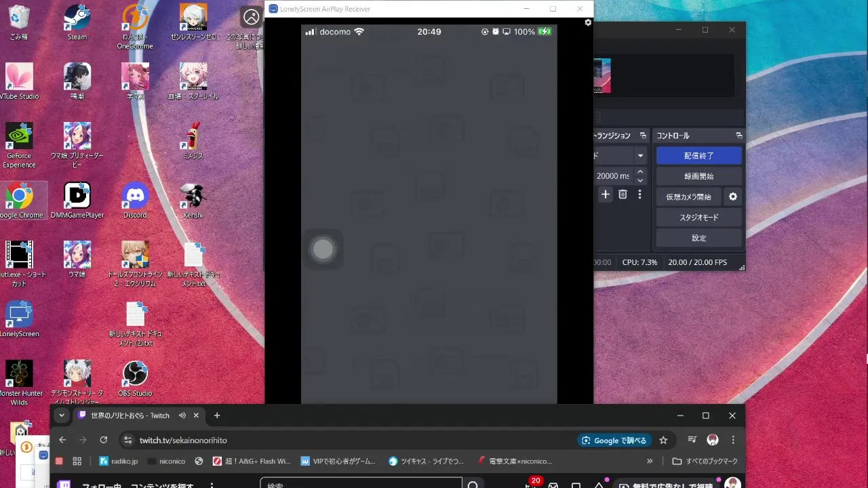
Task: Select 新しいテキスト ドキュメント (2).txt file
Action: coord(135,324)
